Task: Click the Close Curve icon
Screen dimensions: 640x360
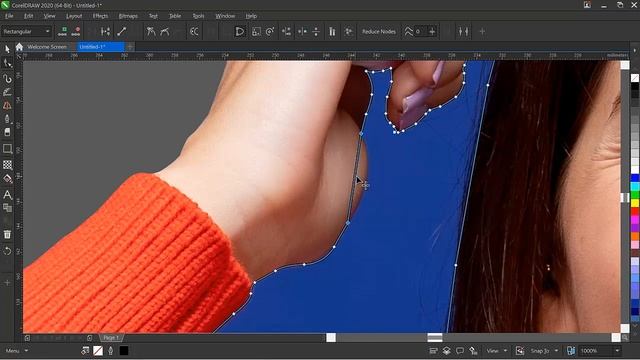Action: 240,31
